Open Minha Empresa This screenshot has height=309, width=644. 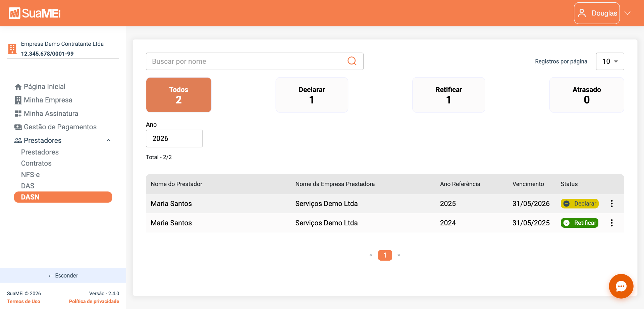(48, 100)
